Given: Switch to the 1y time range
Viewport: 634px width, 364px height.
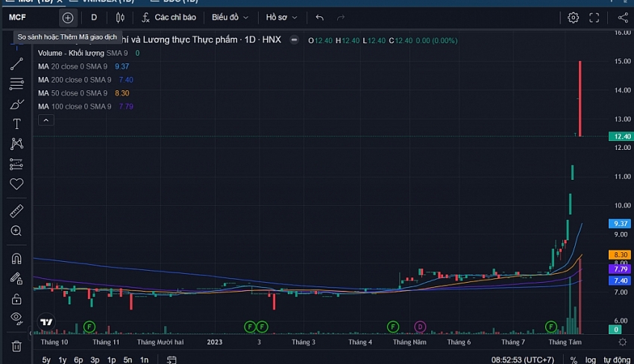Looking at the screenshot, I should point(62,360).
